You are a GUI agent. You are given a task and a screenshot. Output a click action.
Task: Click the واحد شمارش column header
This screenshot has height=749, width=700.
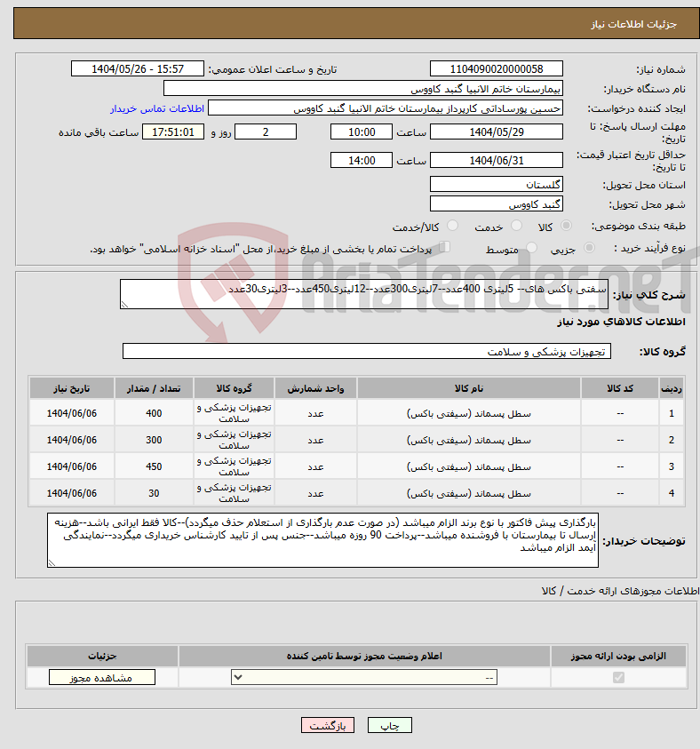(x=315, y=388)
